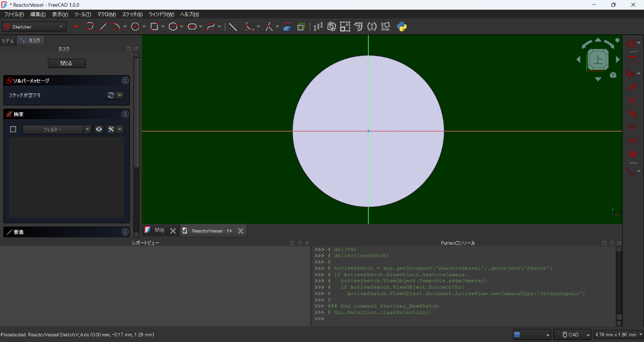This screenshot has width=644, height=342.
Task: Click the navigation cube mini-cube menu
Action: click(x=613, y=75)
